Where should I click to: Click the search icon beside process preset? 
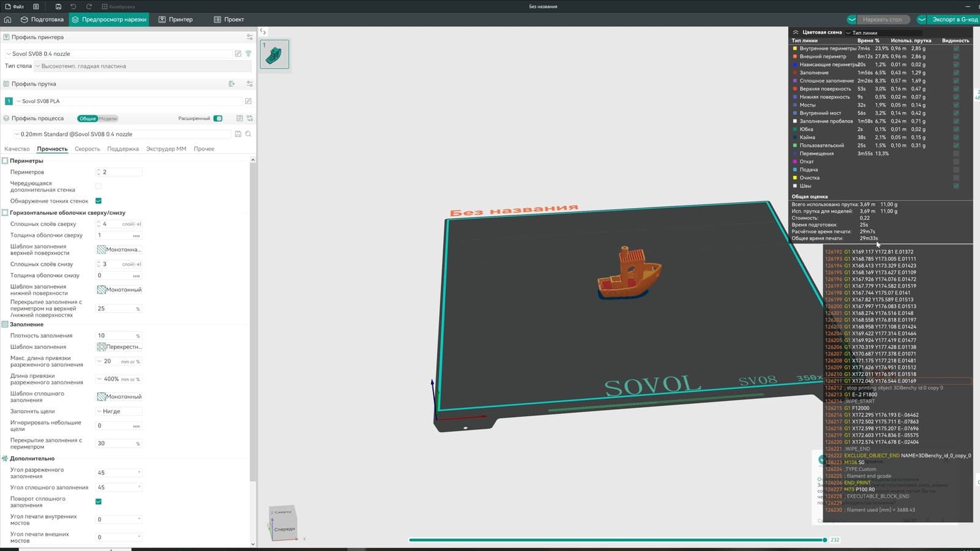coord(248,134)
